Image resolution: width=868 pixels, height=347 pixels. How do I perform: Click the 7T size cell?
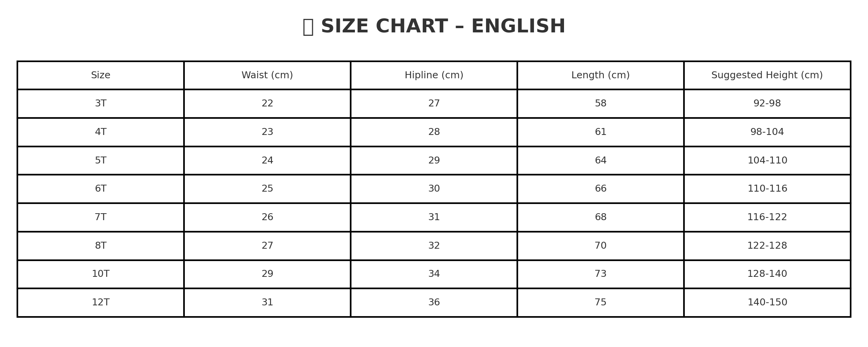[x=101, y=217]
